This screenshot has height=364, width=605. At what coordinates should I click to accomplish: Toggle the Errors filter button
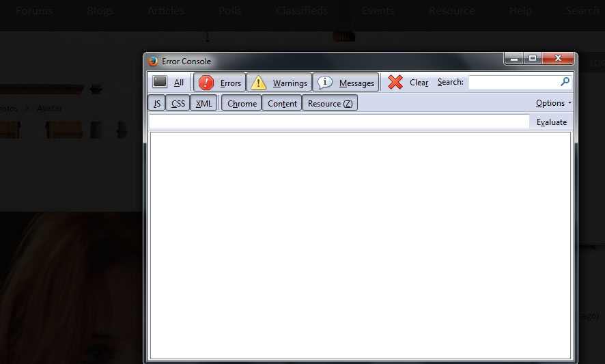coord(220,82)
